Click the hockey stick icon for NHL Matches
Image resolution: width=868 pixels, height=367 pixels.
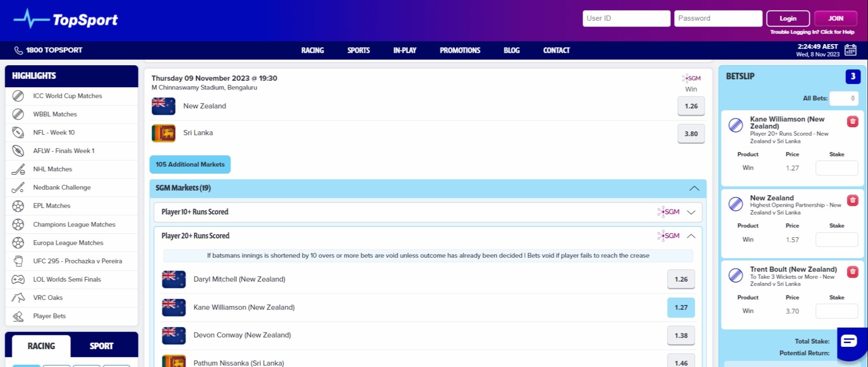[x=18, y=169]
